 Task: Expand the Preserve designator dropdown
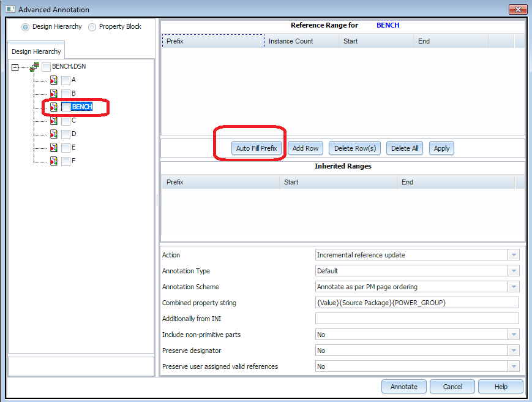[x=514, y=351]
